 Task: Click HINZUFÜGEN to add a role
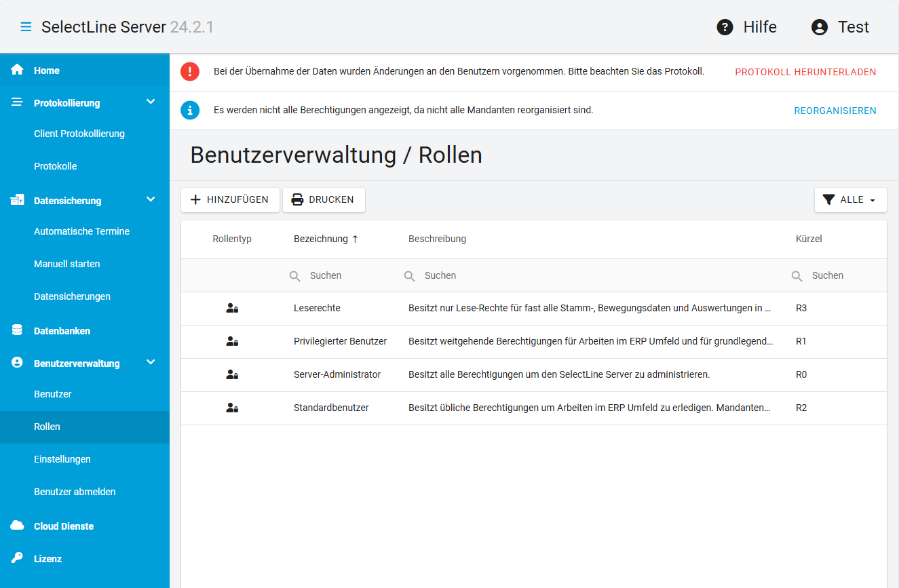point(230,200)
